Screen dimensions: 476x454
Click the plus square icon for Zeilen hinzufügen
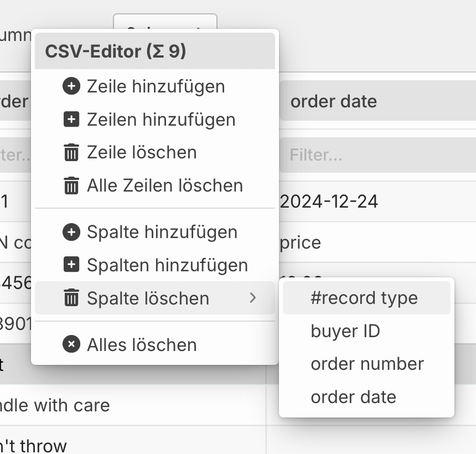pyautogui.click(x=71, y=120)
